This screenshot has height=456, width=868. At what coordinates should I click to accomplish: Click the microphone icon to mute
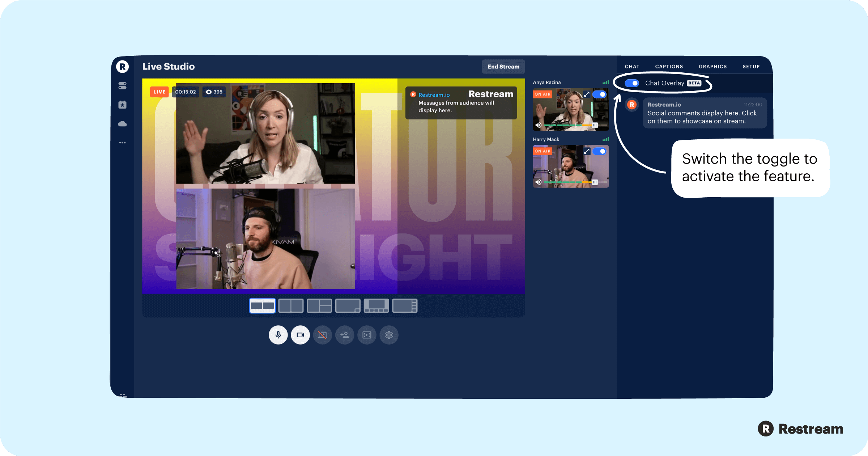coord(278,335)
